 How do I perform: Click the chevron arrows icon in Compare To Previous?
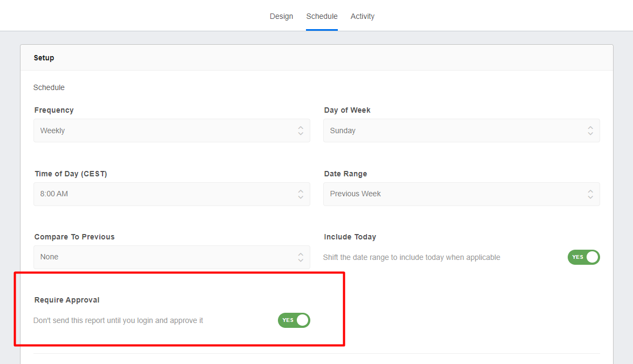click(301, 257)
